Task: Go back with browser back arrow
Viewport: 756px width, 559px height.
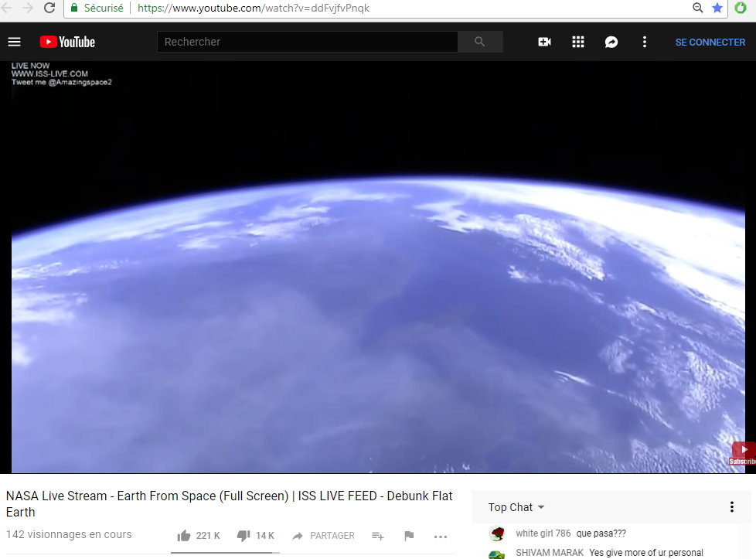Action: point(7,8)
